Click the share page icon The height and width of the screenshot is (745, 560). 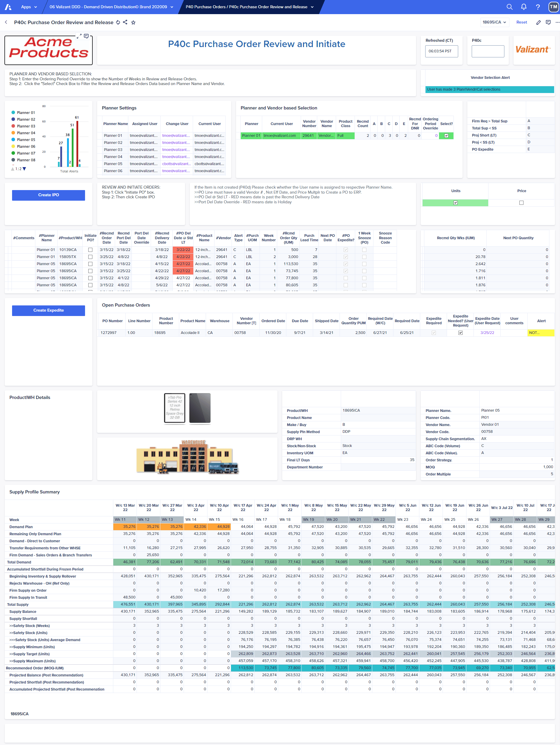(x=125, y=22)
